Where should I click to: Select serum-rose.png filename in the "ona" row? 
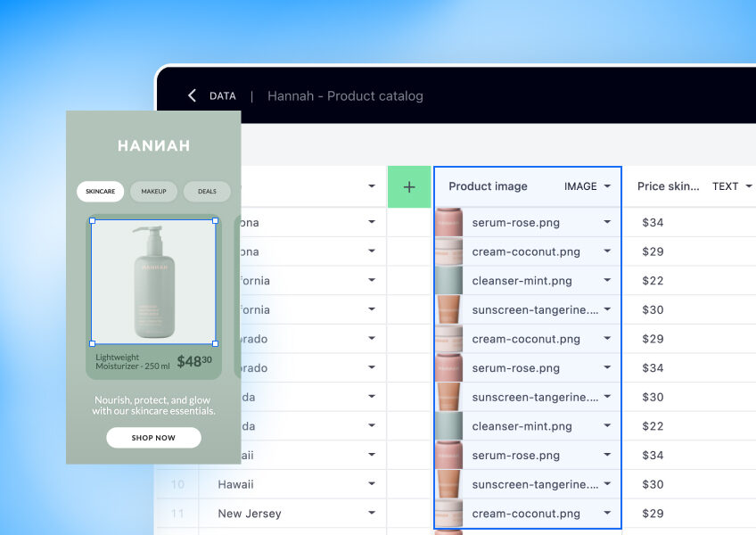pyautogui.click(x=516, y=223)
